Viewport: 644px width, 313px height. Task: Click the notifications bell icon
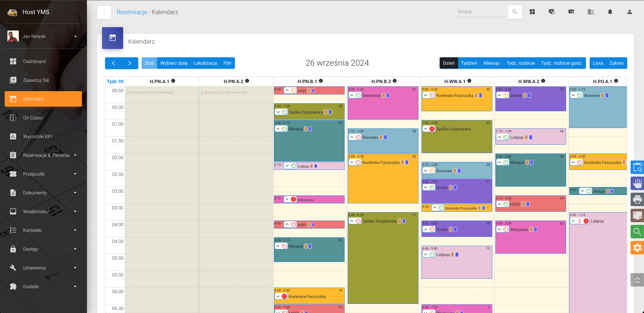click(x=610, y=12)
